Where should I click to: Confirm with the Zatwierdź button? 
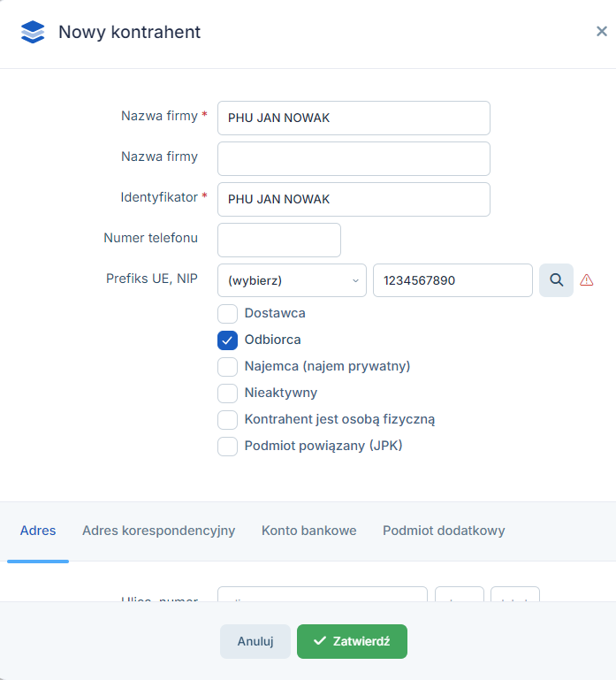click(352, 641)
